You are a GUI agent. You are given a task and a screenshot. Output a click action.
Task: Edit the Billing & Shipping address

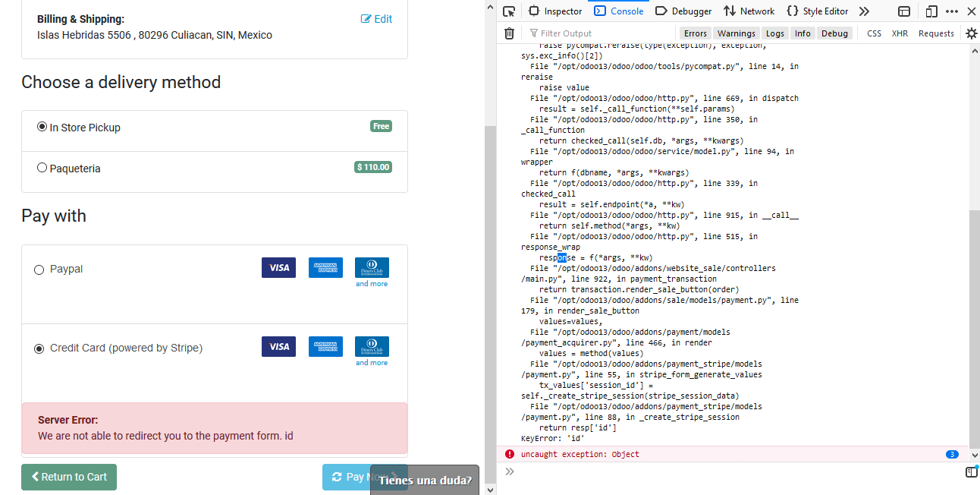(x=376, y=19)
